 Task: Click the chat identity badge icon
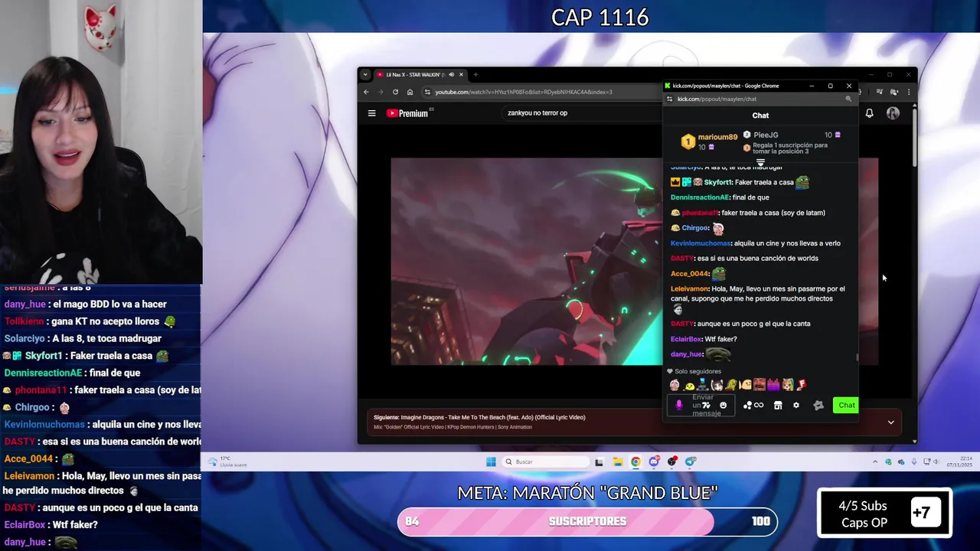click(x=818, y=406)
